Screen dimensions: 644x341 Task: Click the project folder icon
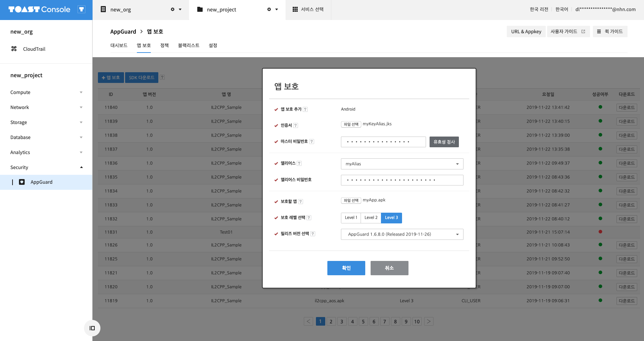200,9
